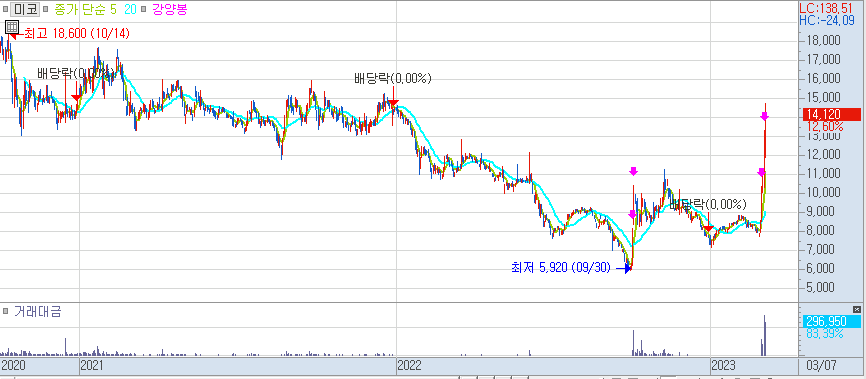866x379 pixels.
Task: Click the 2022 year label on the time axis
Action: pyautogui.click(x=410, y=366)
